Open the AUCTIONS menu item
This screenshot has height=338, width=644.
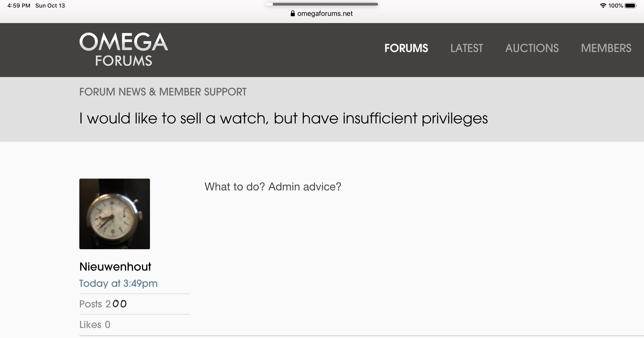(532, 48)
